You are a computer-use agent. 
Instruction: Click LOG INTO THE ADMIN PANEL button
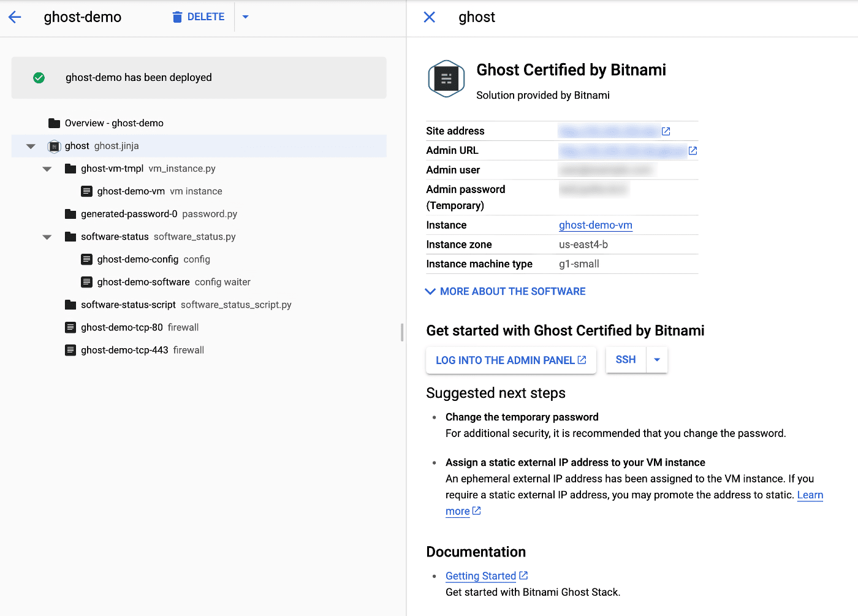point(511,360)
